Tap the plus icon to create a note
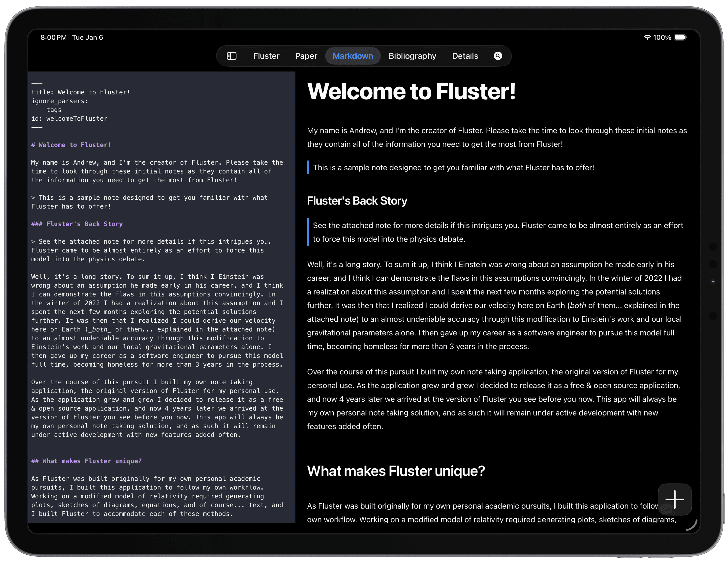 pyautogui.click(x=675, y=499)
